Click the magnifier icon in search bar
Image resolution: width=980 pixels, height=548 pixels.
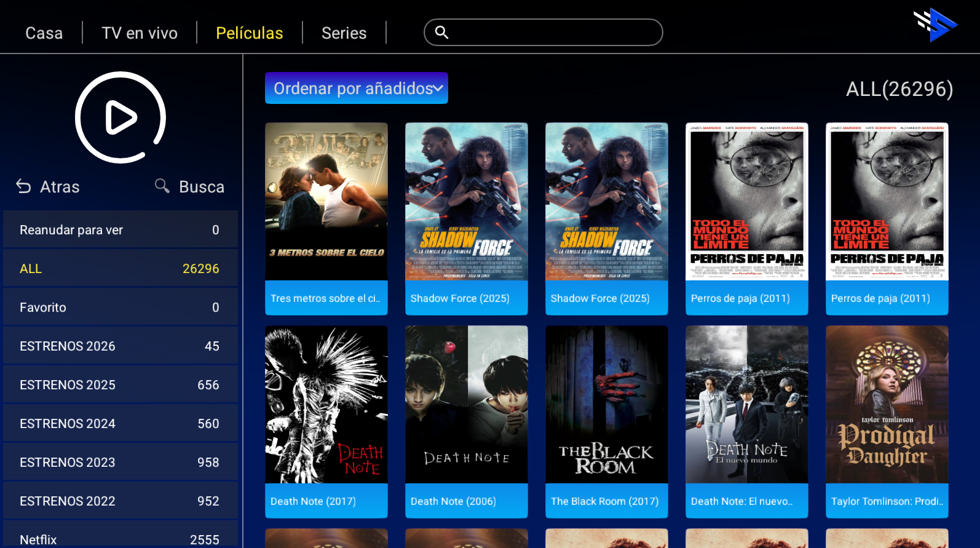[441, 32]
